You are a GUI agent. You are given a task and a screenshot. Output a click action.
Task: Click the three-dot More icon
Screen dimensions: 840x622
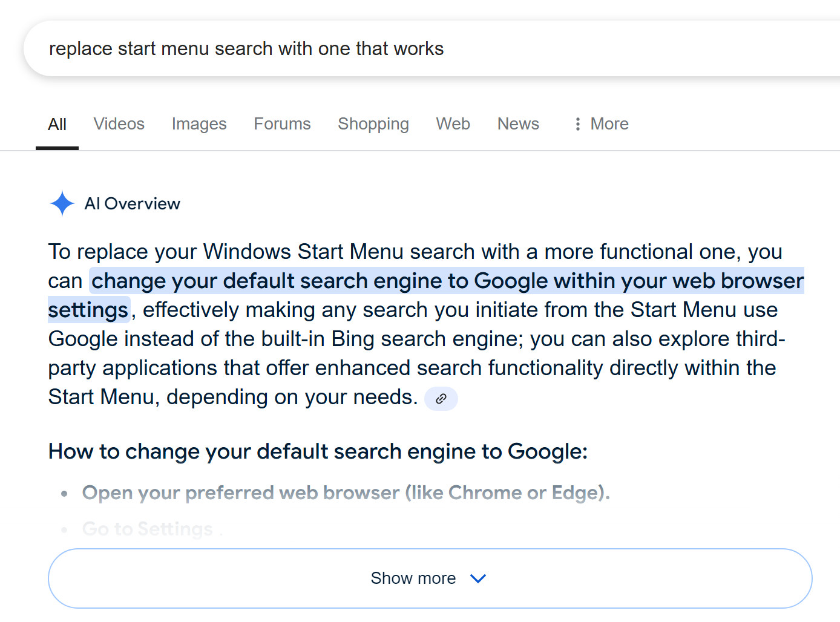pos(578,124)
